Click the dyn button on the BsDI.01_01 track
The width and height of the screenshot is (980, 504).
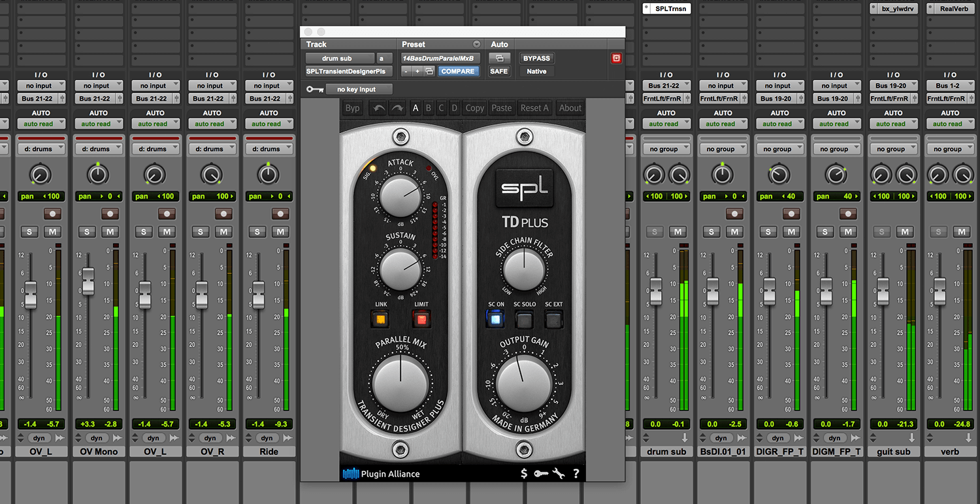click(x=721, y=438)
